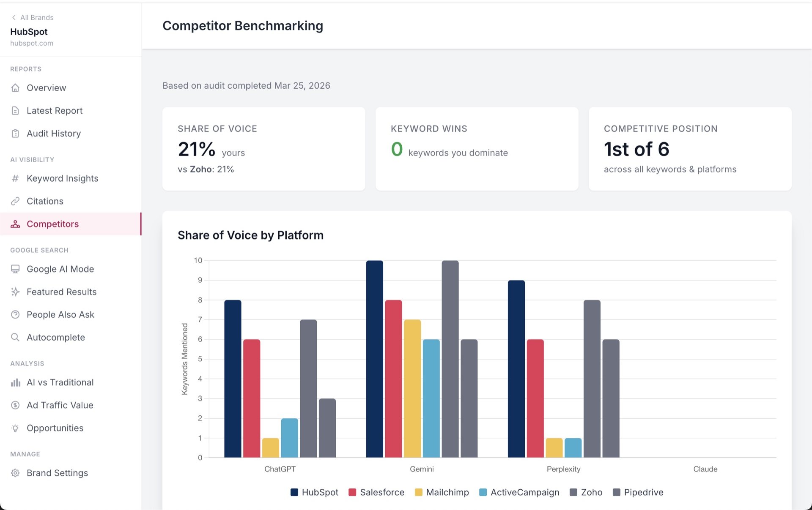Click the Competitive Position card
The width and height of the screenshot is (812, 510).
point(690,149)
